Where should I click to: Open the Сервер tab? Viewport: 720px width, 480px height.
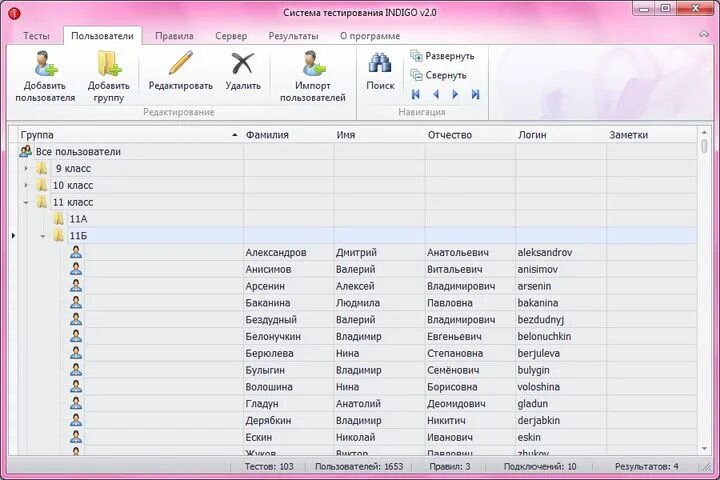click(231, 36)
